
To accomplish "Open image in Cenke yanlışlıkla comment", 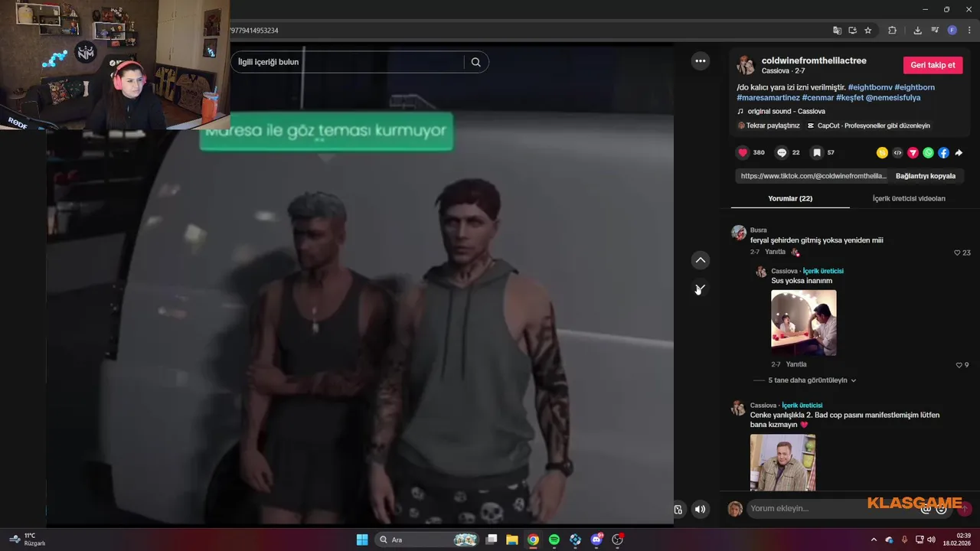I will tap(782, 462).
